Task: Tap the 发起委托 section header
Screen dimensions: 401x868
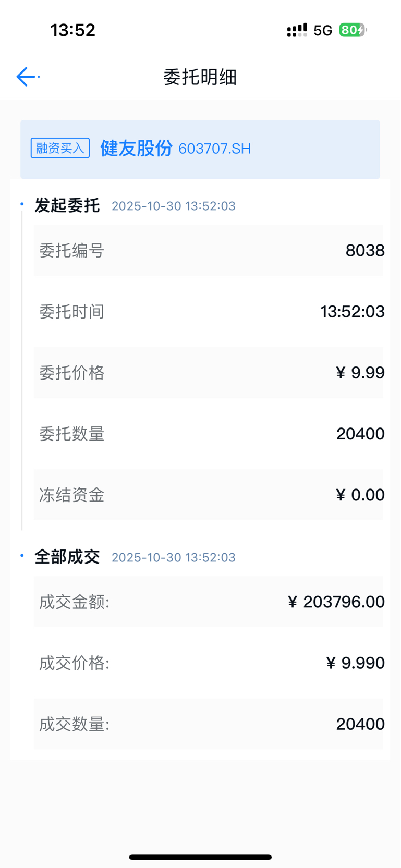Action: (67, 205)
